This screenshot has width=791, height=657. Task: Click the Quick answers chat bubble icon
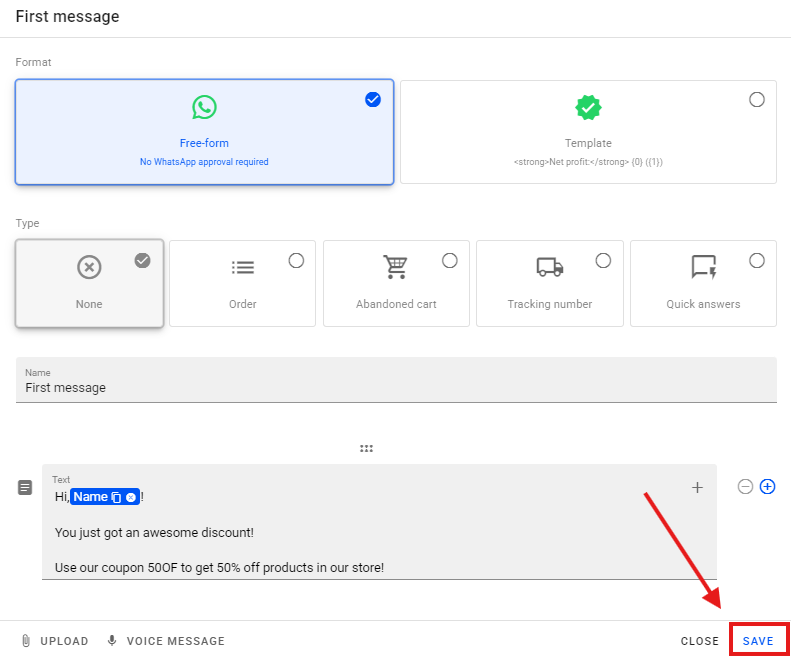[x=703, y=267]
